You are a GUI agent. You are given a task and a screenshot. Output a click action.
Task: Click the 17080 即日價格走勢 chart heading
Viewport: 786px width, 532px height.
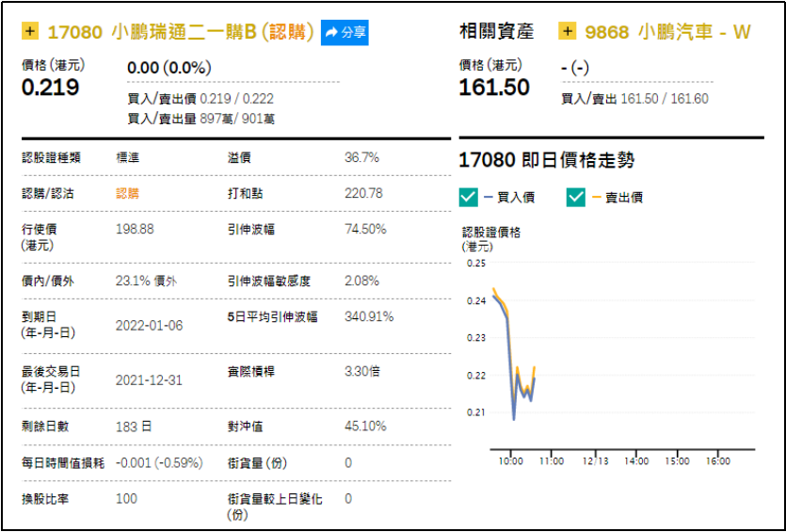[547, 160]
